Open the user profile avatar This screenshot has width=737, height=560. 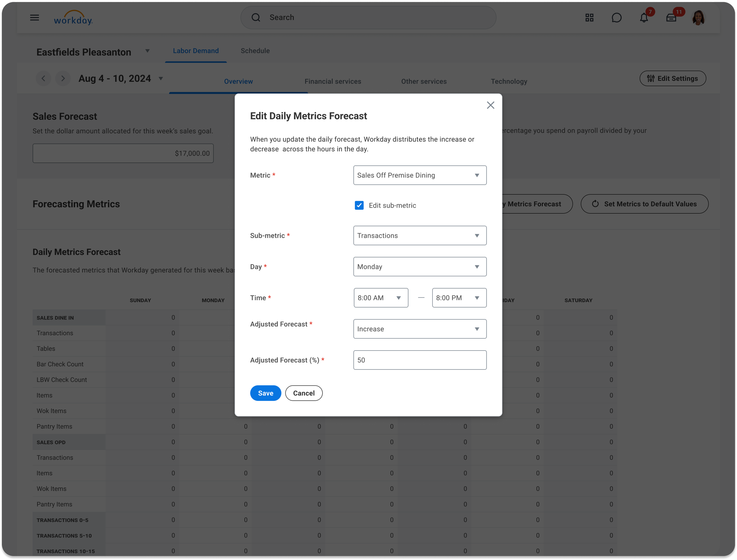pyautogui.click(x=698, y=18)
